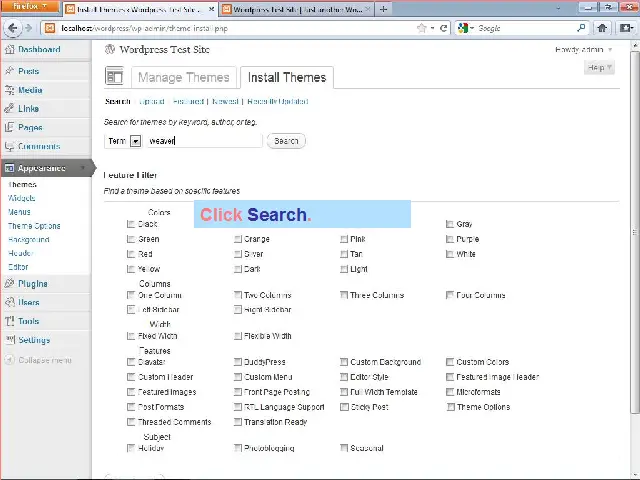
Task: Click the Appearance icon in sidebar
Action: [9, 168]
